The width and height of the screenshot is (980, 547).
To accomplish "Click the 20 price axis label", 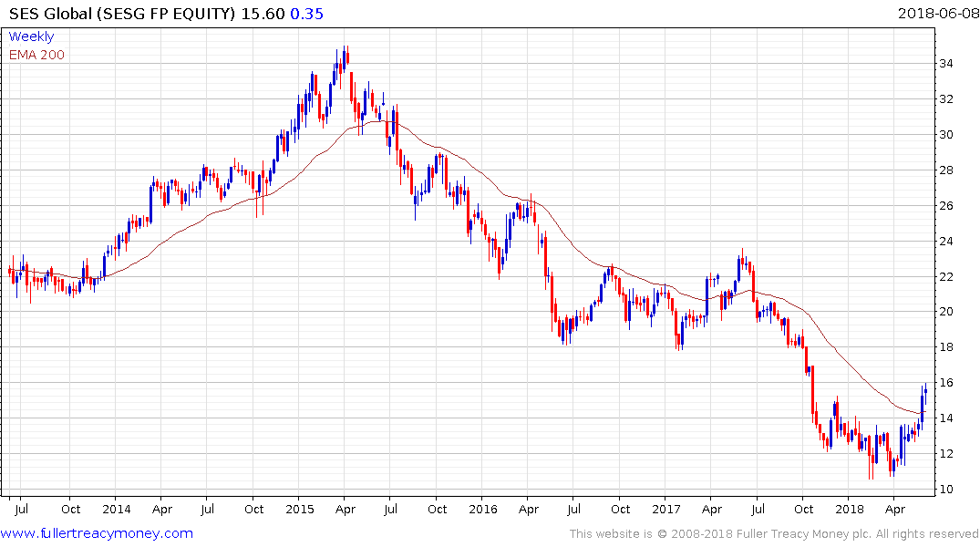I will [x=945, y=312].
